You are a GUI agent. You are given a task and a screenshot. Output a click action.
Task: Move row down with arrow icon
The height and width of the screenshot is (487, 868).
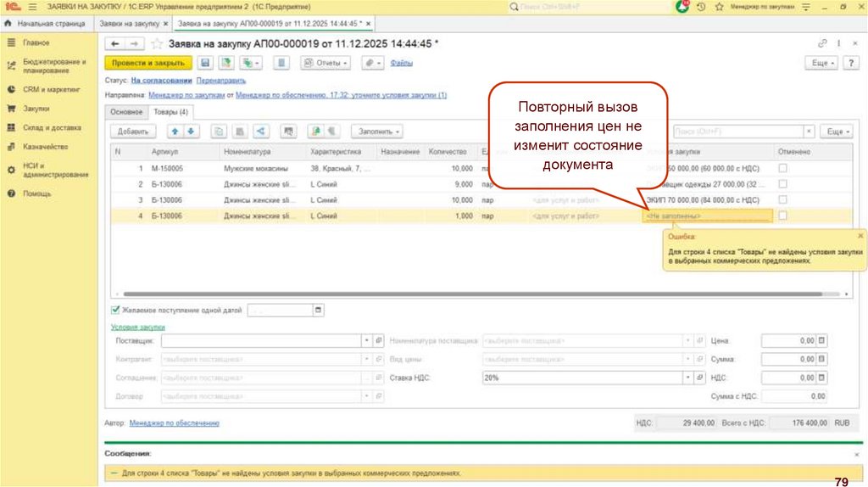coord(191,132)
